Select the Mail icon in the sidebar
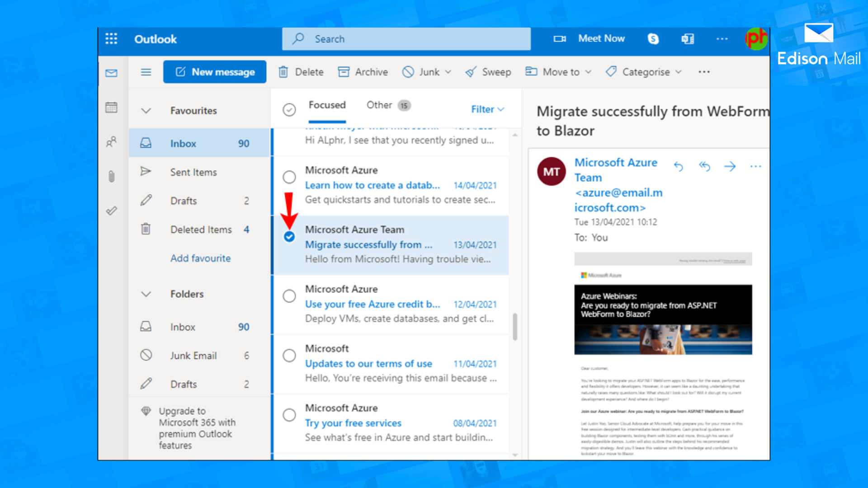Image resolution: width=868 pixels, height=488 pixels. click(x=111, y=73)
